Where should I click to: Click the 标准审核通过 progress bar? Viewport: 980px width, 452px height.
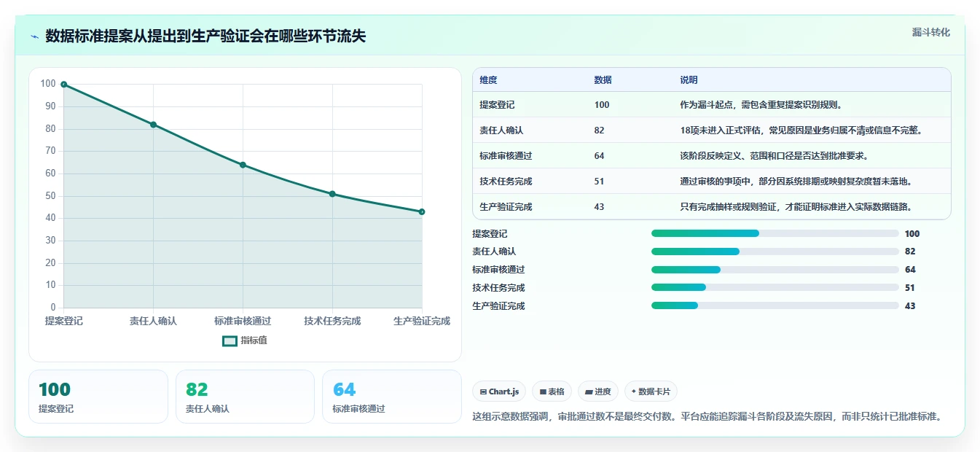pyautogui.click(x=775, y=270)
